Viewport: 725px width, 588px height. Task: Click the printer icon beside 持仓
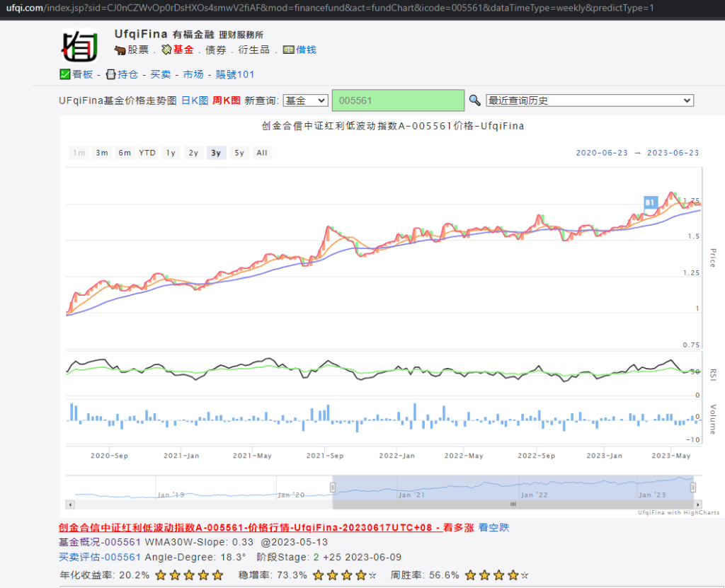pos(110,74)
